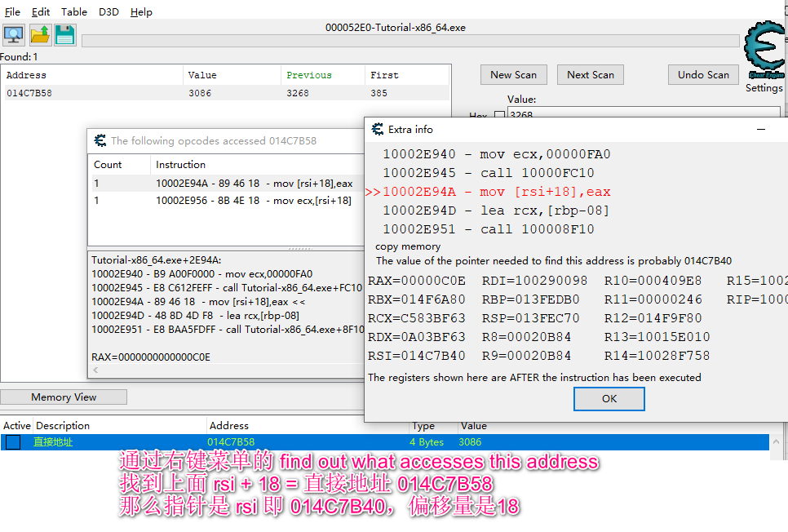Click the copy memory link

tap(408, 246)
